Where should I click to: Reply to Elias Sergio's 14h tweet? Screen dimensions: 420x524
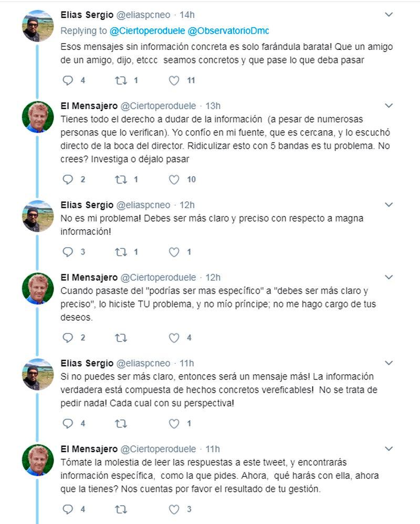coord(68,80)
